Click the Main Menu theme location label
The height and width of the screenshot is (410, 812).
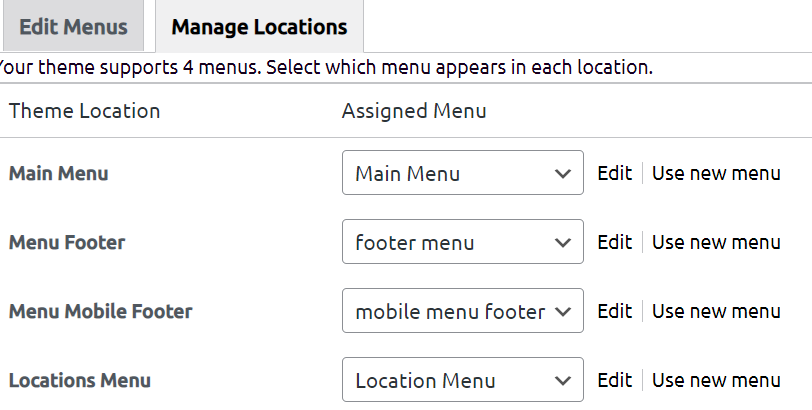(58, 173)
